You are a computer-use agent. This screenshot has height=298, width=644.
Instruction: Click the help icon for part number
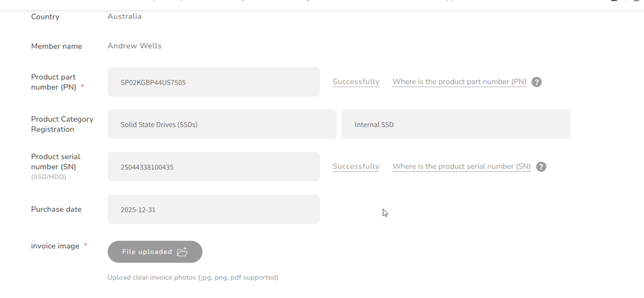tap(536, 82)
